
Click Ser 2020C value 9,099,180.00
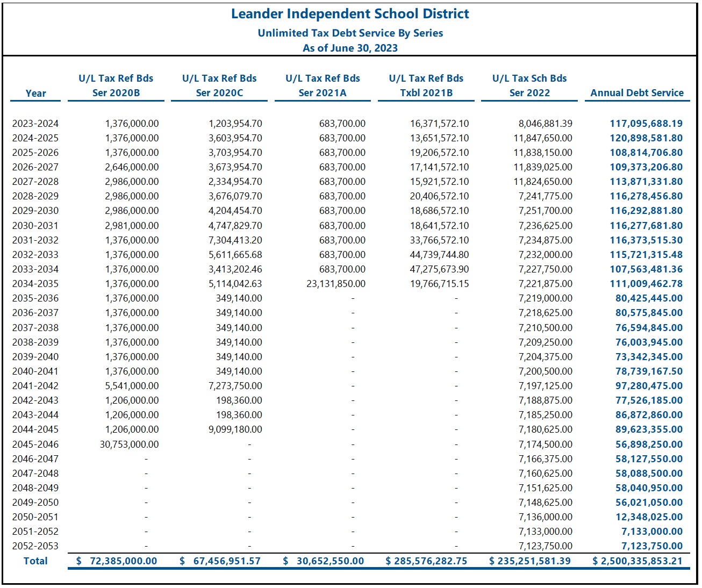[235, 429]
